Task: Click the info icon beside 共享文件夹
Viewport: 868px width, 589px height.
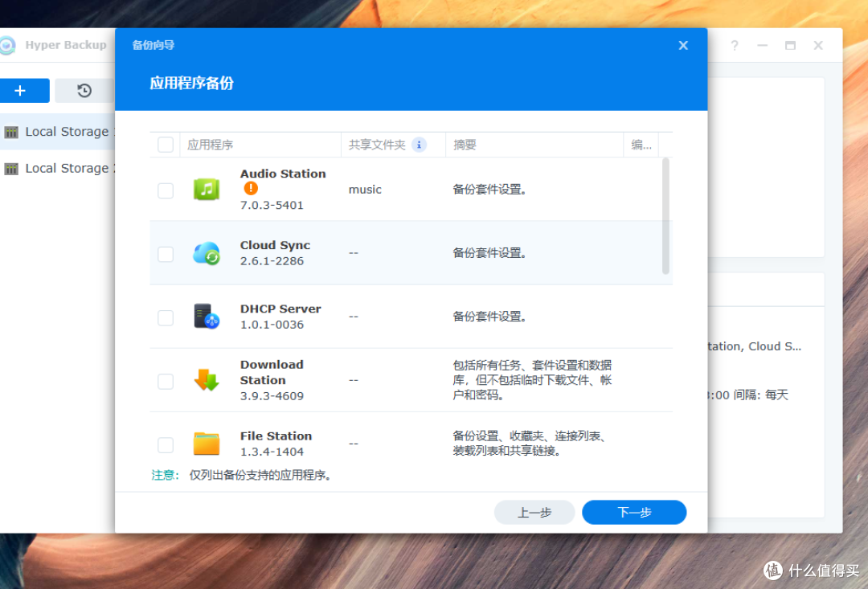Action: [x=419, y=145]
